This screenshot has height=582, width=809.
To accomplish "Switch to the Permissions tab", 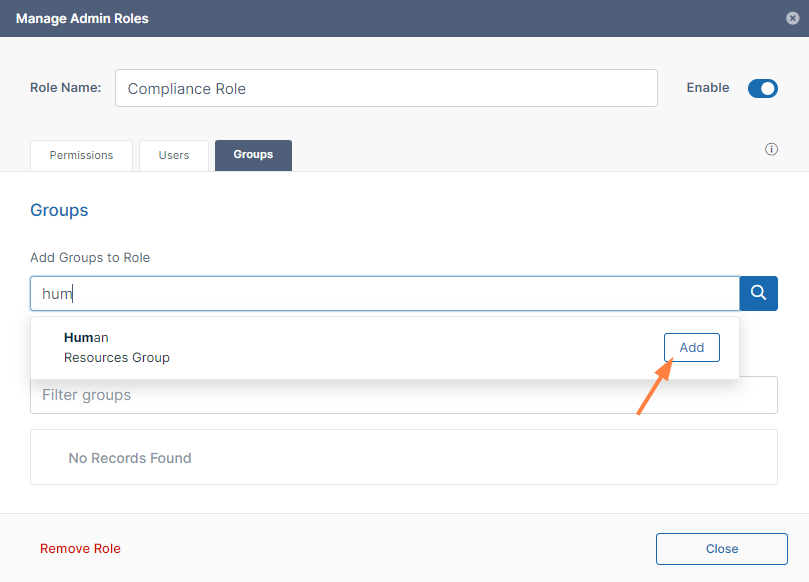I will tap(81, 156).
